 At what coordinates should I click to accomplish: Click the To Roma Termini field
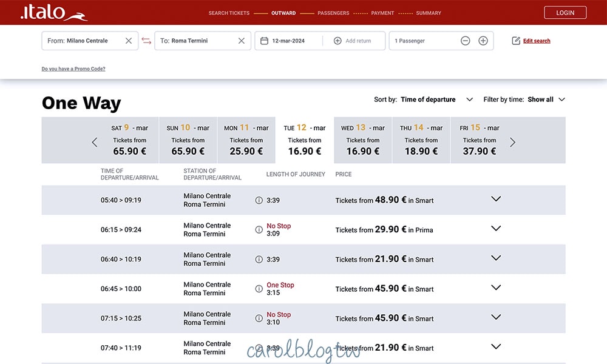click(203, 41)
